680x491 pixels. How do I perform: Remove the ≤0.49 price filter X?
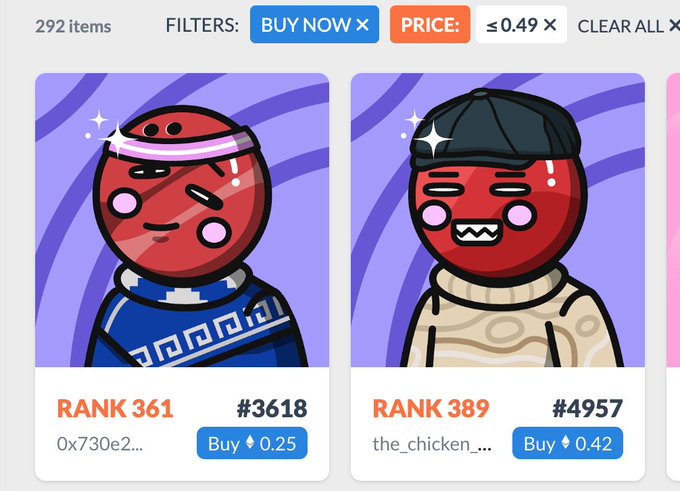(x=550, y=25)
